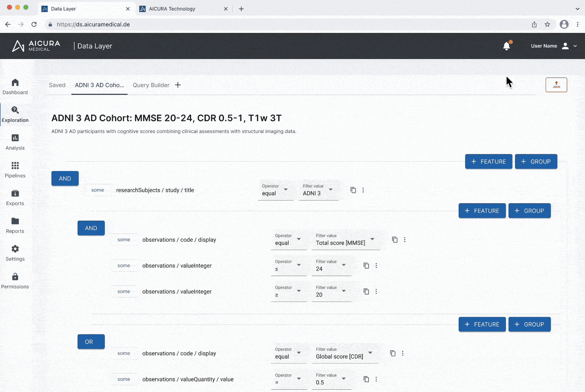
Task: Open Filter value dropdown showing 20
Action: coord(331,292)
